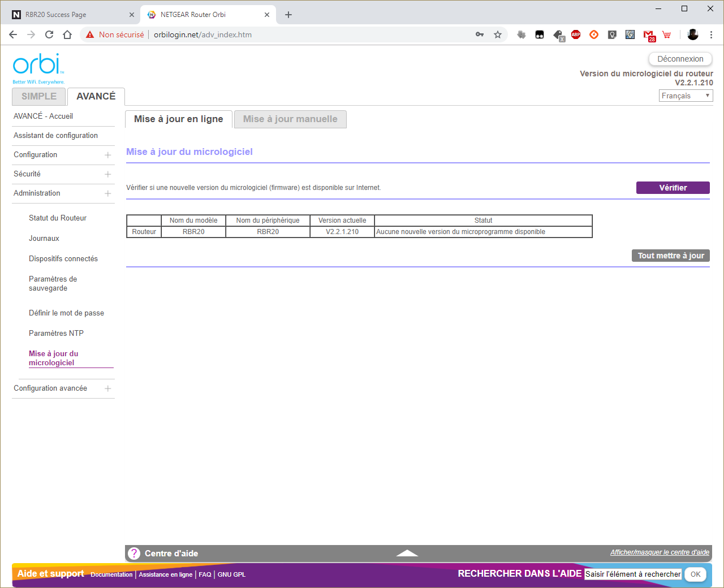Viewport: 724px width, 588px height.
Task: Select the NETGEAR Router Orbi browser tab
Action: pos(208,15)
